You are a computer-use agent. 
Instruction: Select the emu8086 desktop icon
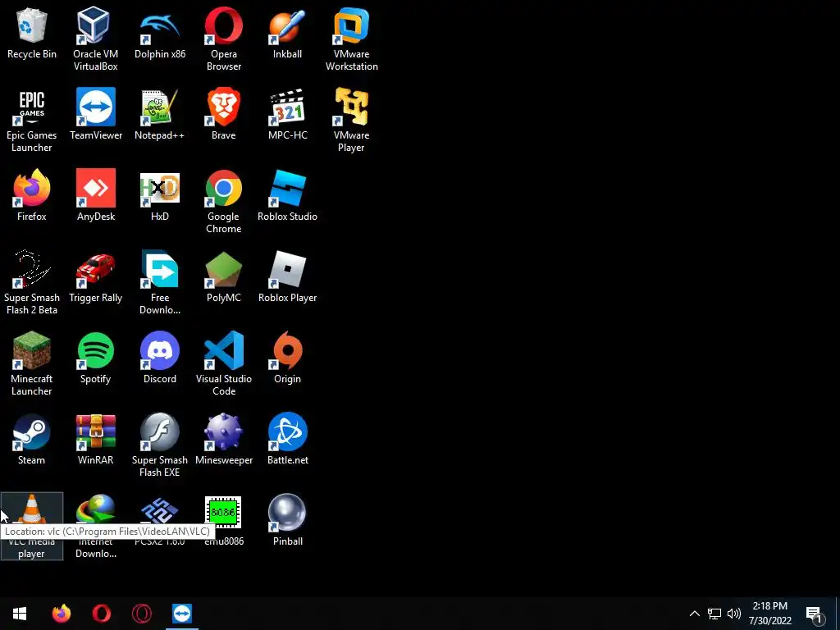[223, 512]
